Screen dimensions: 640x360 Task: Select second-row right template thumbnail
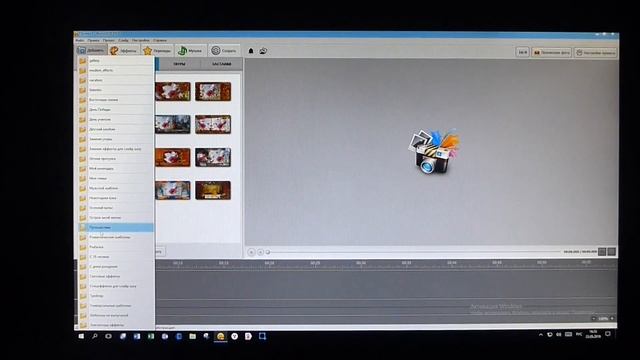213,124
